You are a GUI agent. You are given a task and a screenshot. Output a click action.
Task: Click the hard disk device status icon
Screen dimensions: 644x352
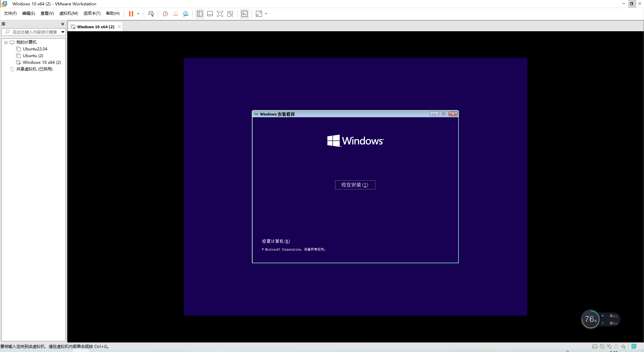pyautogui.click(x=595, y=347)
